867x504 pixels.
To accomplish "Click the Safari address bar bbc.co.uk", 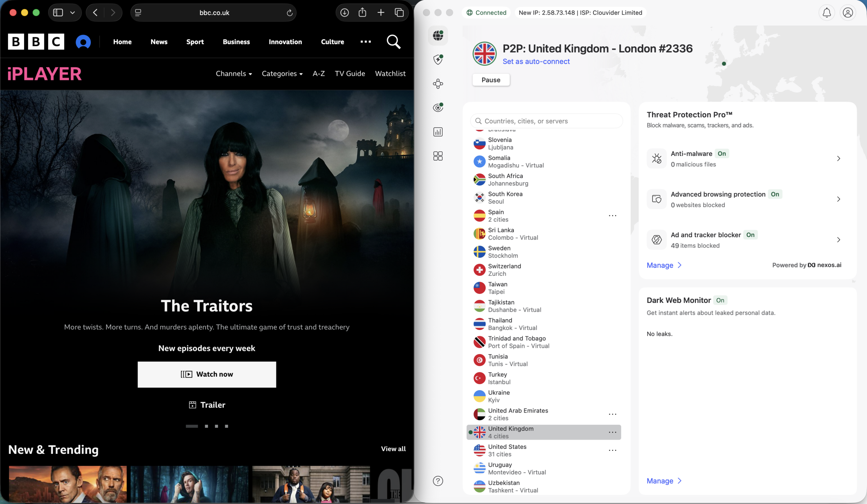I will [x=214, y=13].
